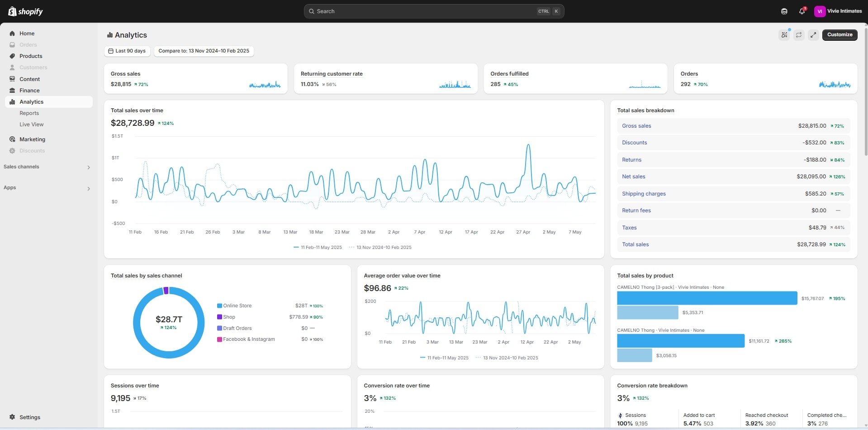Click the Online Store blue legend swatch
Screen dimensions: 868x430
pos(219,306)
